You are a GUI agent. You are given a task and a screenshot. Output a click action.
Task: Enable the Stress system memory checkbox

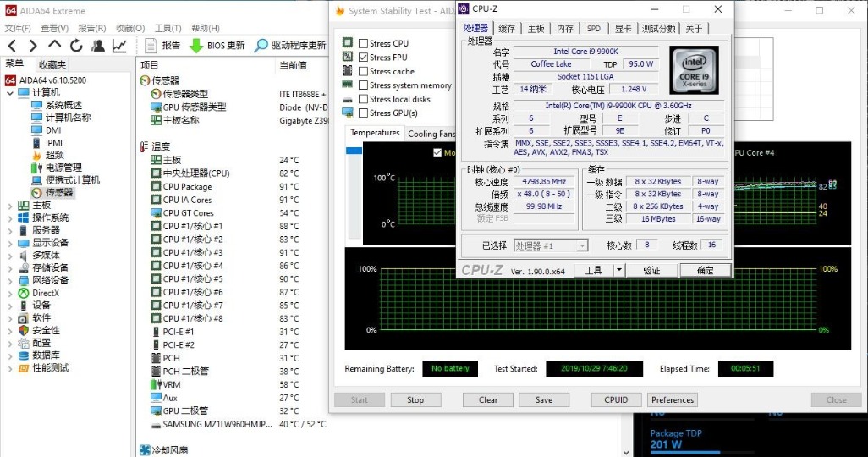(x=364, y=85)
